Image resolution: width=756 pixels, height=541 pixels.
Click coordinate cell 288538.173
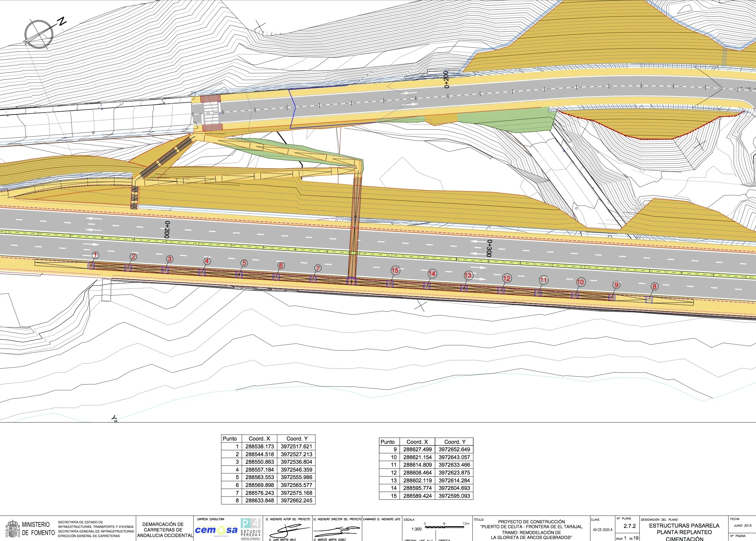pos(259,446)
